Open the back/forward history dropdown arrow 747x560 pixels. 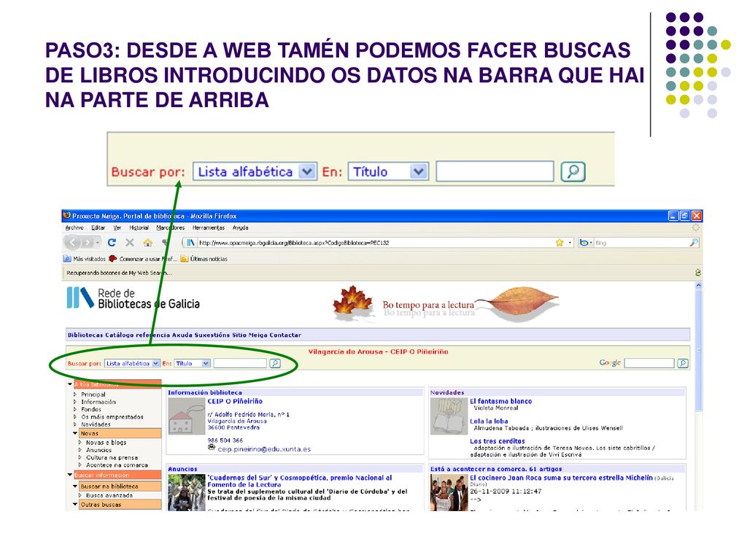(x=98, y=243)
